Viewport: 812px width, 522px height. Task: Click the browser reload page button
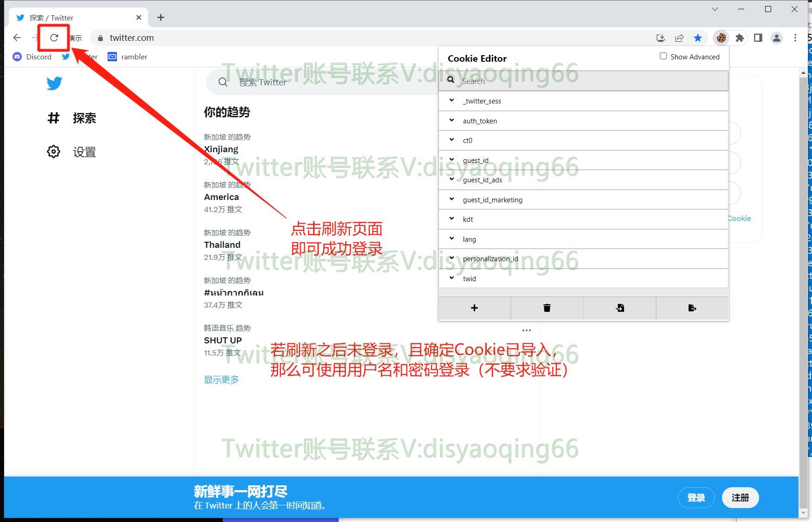(54, 38)
